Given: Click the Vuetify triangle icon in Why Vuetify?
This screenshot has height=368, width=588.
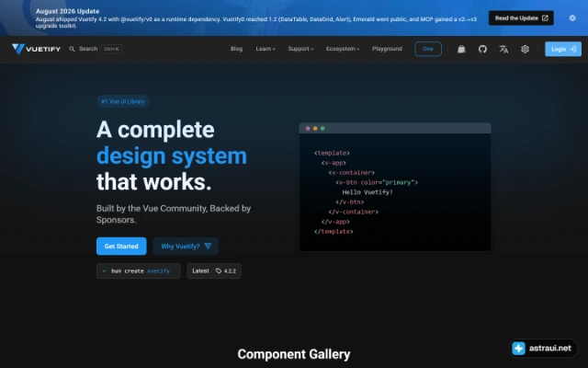Looking at the screenshot, I should click(x=209, y=246).
